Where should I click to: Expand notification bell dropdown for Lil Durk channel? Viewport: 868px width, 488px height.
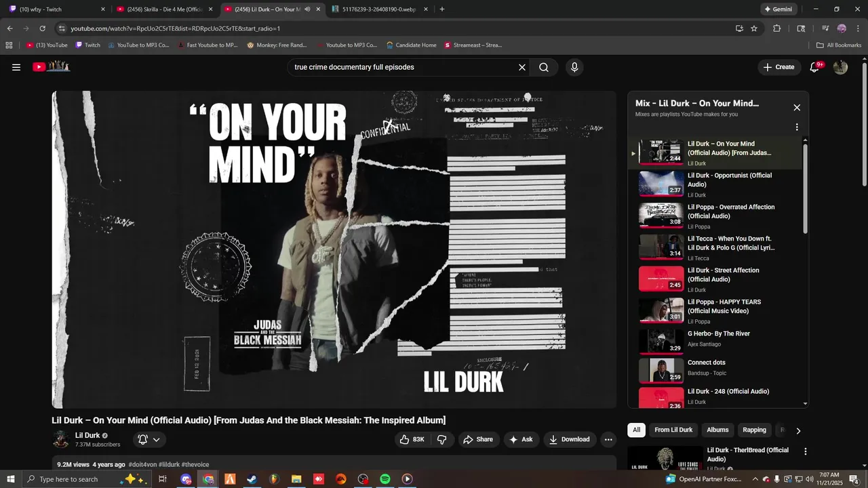(156, 439)
